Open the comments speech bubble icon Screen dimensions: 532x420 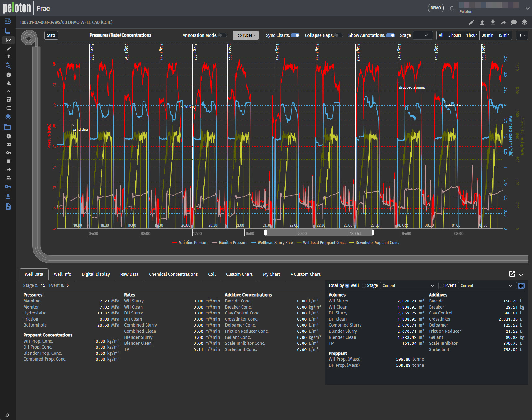[x=514, y=22]
